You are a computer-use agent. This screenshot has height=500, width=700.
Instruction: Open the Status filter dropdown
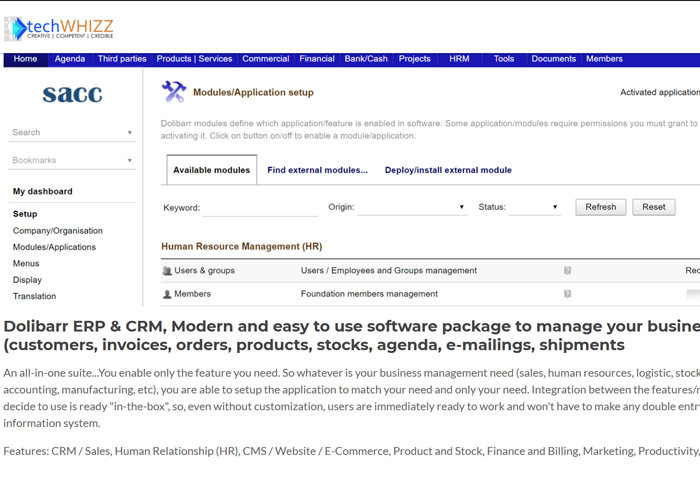(x=534, y=207)
